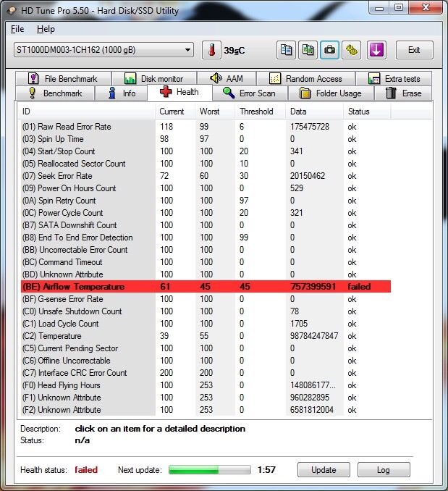Open the drive selection dropdown ST1000DM003
This screenshot has height=491, width=448.
tap(103, 50)
